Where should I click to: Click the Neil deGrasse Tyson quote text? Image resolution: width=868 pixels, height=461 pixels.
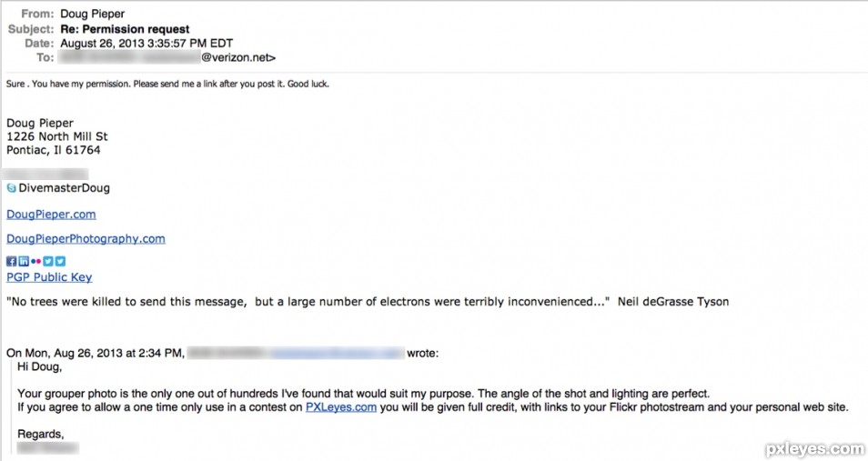click(x=368, y=302)
